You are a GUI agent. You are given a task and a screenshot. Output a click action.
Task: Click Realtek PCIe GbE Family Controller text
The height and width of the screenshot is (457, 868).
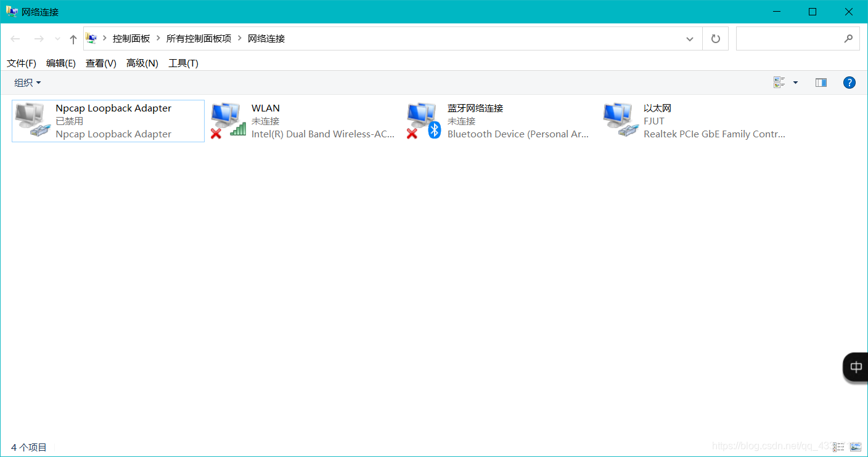[714, 134]
